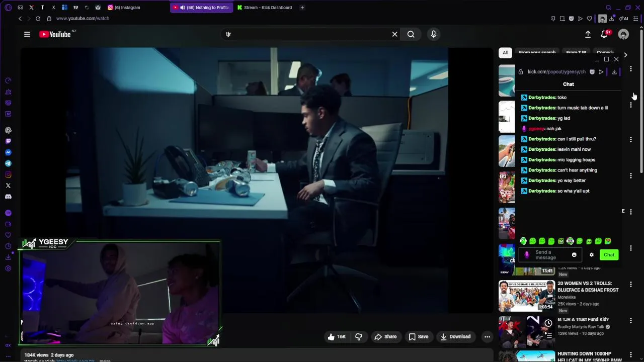Open browser history clock in sidebar
Viewport: 644px width, 362px height.
(8, 246)
